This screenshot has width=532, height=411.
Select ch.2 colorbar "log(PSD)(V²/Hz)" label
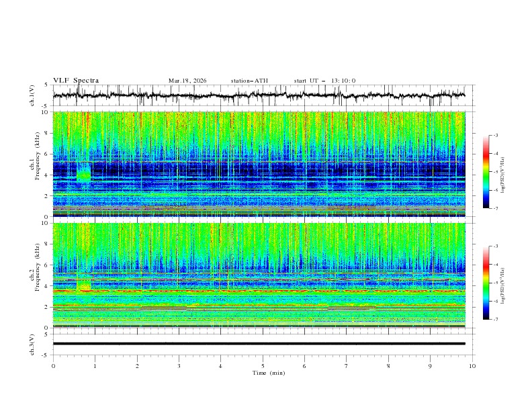[x=503, y=285]
